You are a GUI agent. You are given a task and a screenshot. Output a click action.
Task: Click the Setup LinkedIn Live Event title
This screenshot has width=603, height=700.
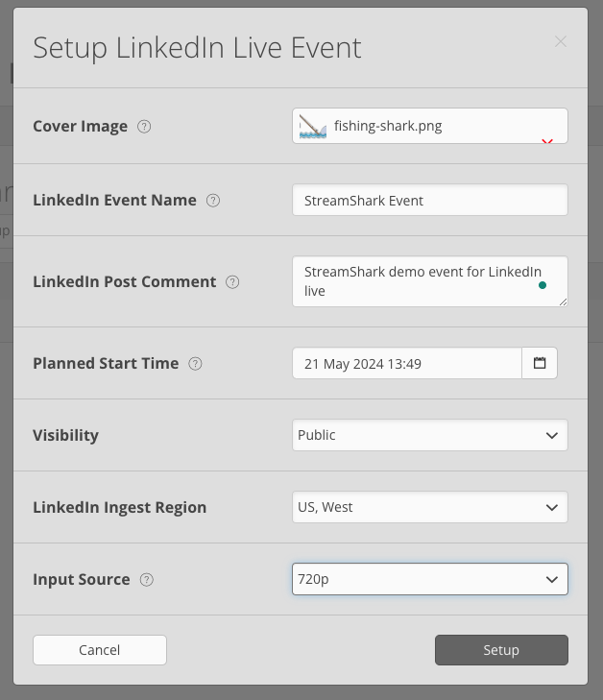tap(197, 48)
